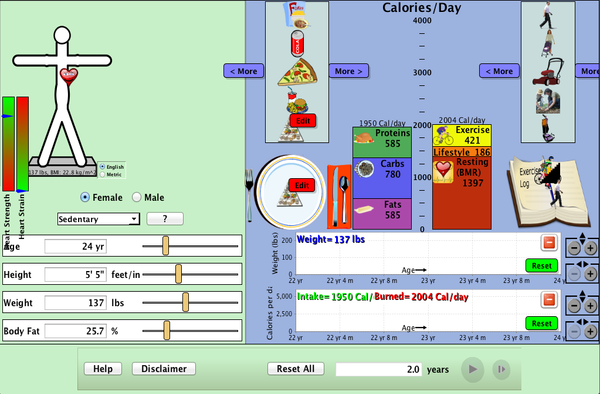This screenshot has height=394, width=600.
Task: Choose the gardening person activity
Action: coord(548,101)
